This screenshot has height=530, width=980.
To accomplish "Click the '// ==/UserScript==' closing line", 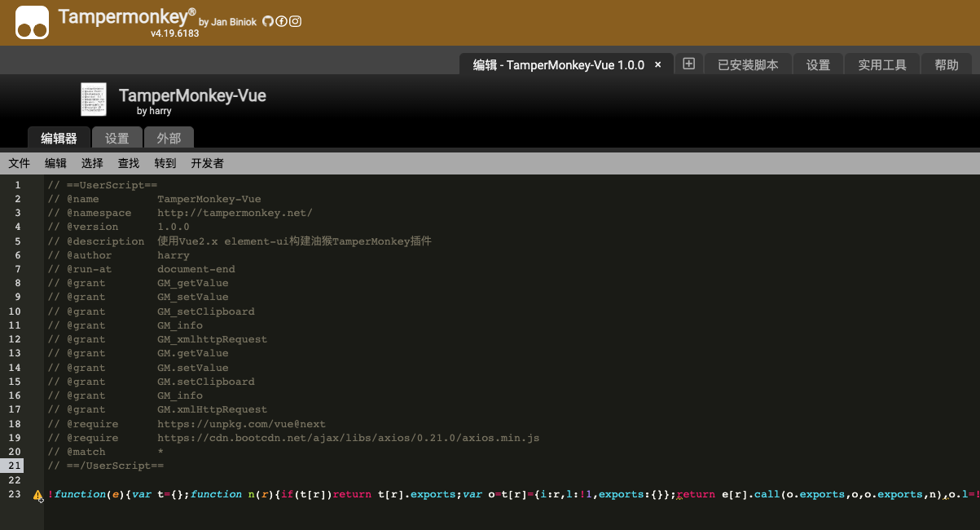I will (x=106, y=466).
